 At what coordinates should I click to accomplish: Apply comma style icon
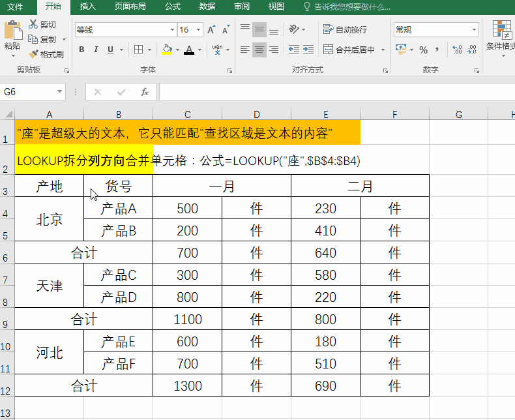coord(437,50)
